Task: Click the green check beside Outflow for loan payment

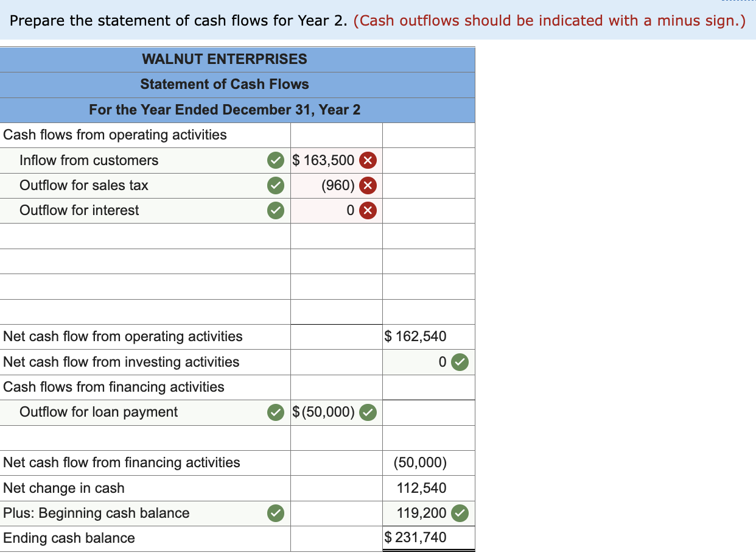Action: (276, 412)
